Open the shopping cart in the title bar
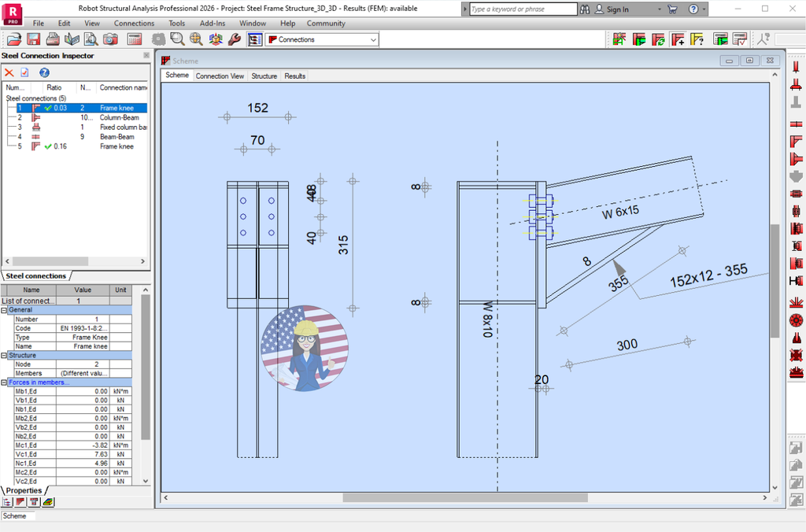Viewport: 806px width, 532px height. point(673,9)
